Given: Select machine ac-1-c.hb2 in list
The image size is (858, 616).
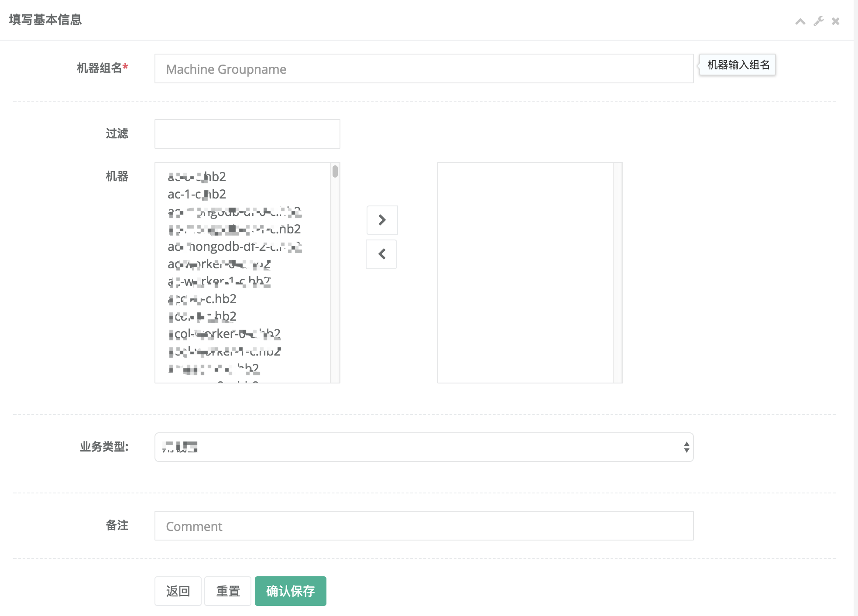Looking at the screenshot, I should point(197,194).
